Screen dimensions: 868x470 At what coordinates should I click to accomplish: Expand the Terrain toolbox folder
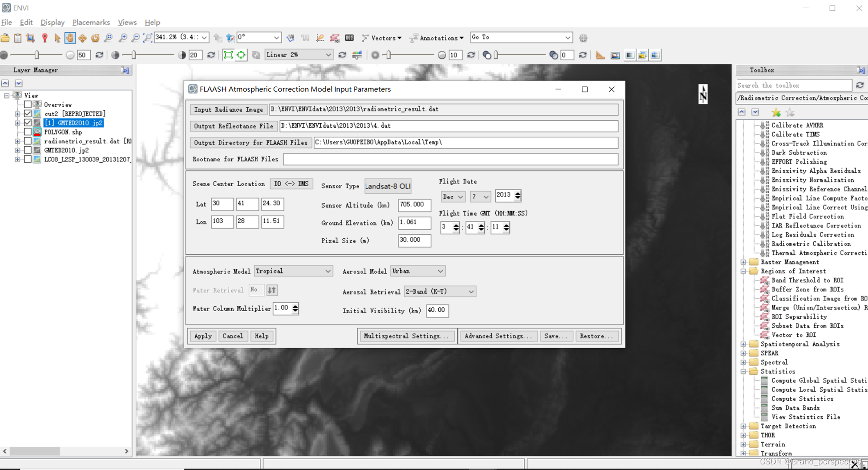coord(743,444)
